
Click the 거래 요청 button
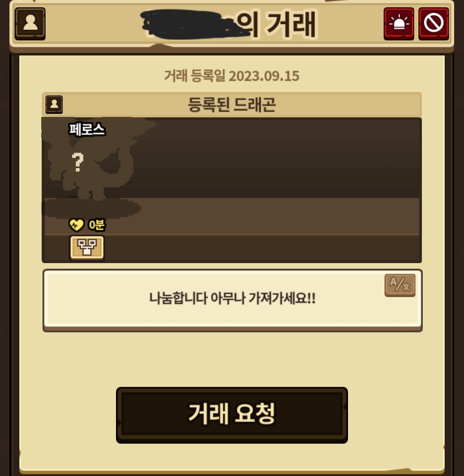[x=232, y=415]
